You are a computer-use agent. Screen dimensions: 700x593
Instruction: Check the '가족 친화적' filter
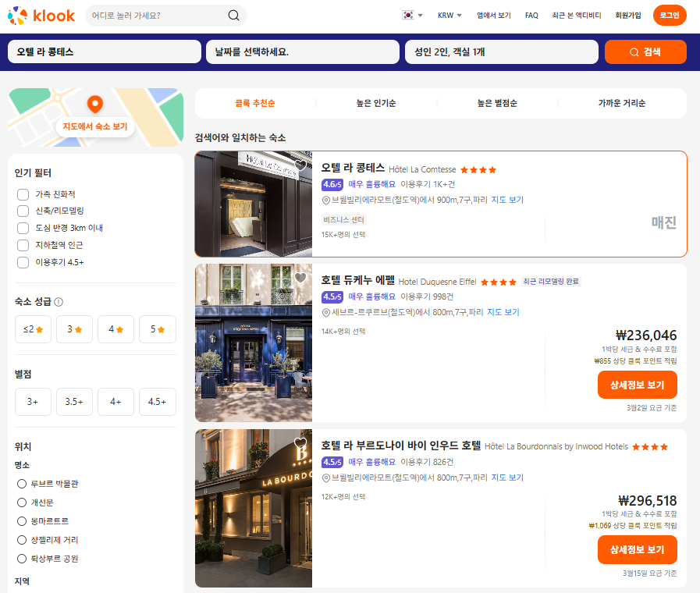23,194
